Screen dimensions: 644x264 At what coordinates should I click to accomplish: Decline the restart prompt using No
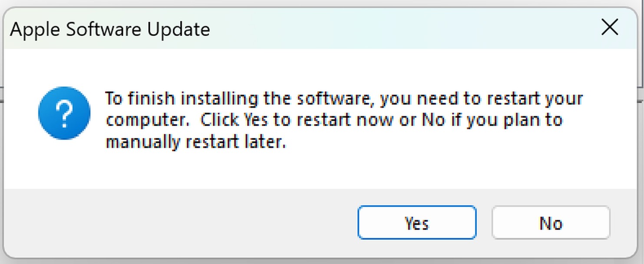[551, 223]
